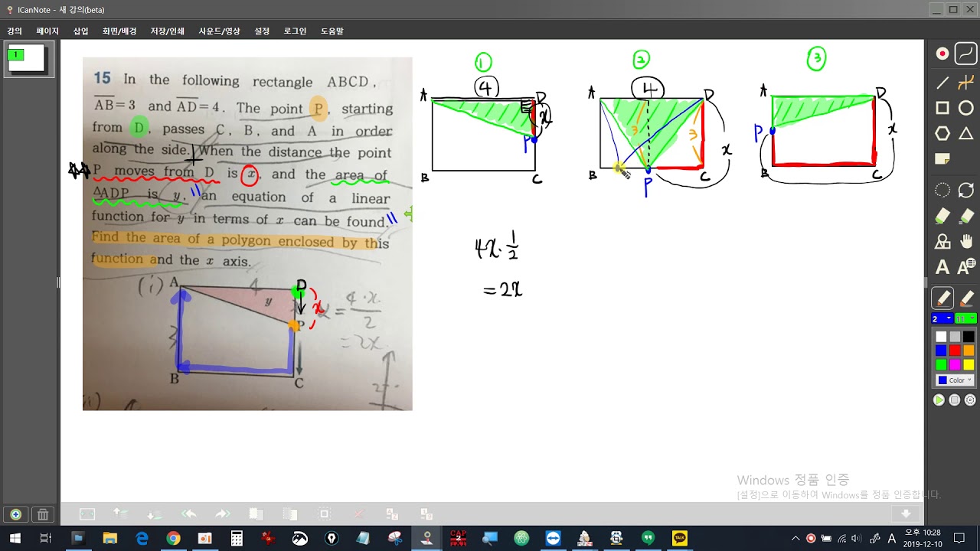Viewport: 980px width, 551px height.
Task: Open the 강의 menu
Action: 15,31
